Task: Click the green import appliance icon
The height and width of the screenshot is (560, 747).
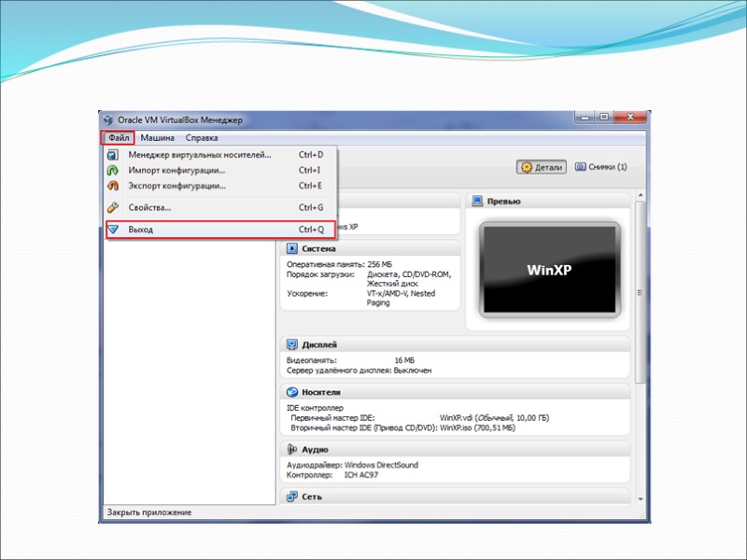Action: tap(113, 171)
